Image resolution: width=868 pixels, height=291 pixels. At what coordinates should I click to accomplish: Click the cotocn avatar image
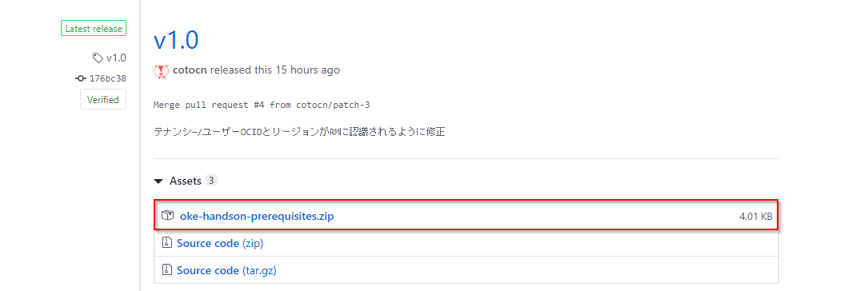tap(161, 71)
